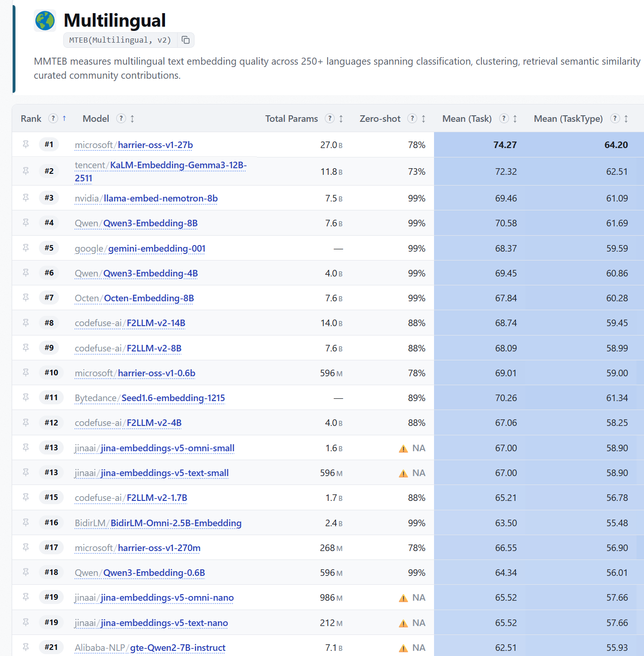The height and width of the screenshot is (656, 644).
Task: Open Octen/Octen-Embedding-8B link
Action: tap(134, 298)
